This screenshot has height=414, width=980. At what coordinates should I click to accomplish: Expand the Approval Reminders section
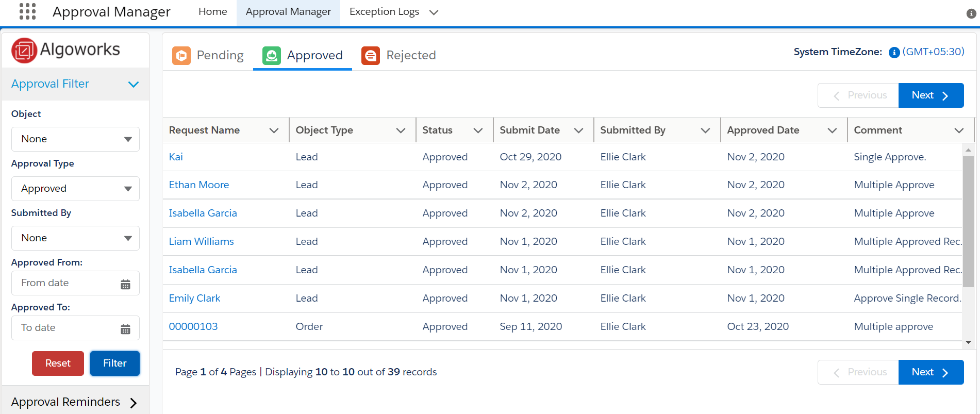pyautogui.click(x=133, y=403)
